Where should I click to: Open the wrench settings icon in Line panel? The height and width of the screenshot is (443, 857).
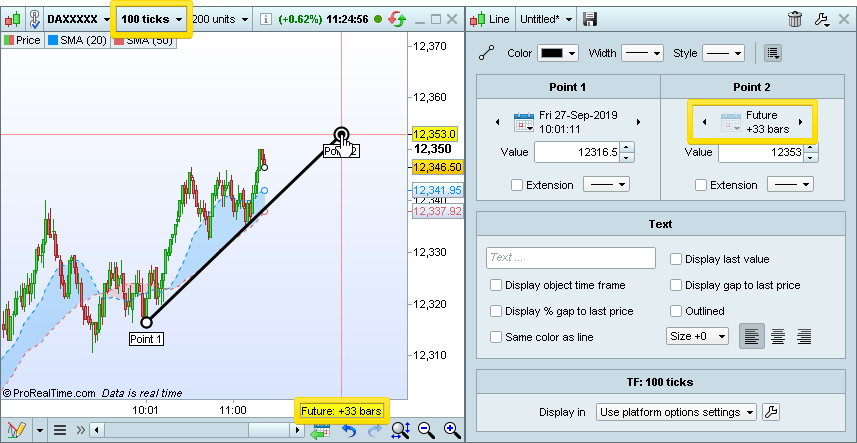823,19
